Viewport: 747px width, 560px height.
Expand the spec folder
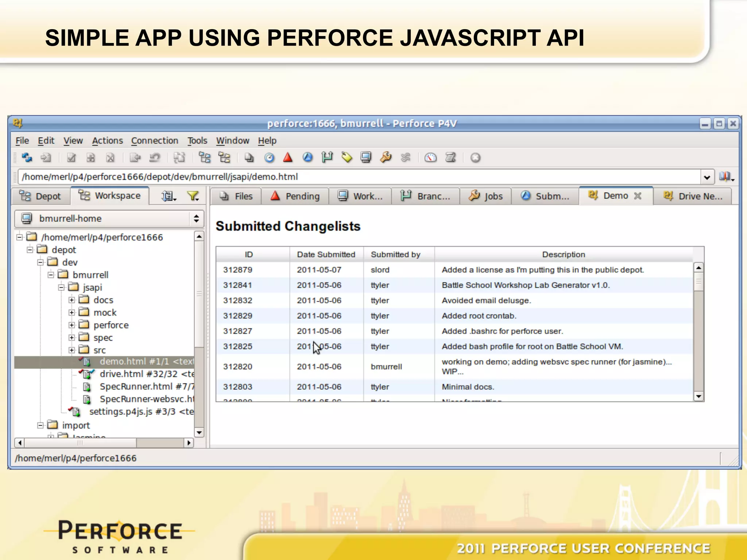[72, 338]
